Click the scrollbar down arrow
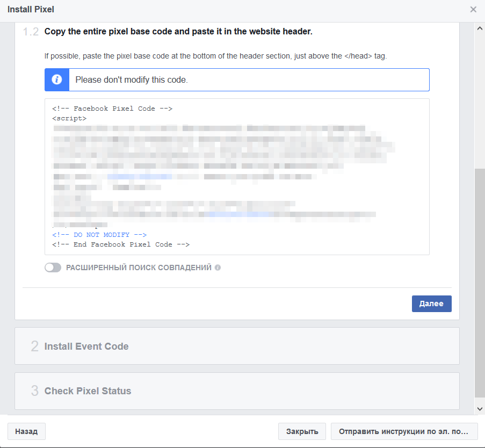Screen dimensions: 485x448 (x=480, y=409)
